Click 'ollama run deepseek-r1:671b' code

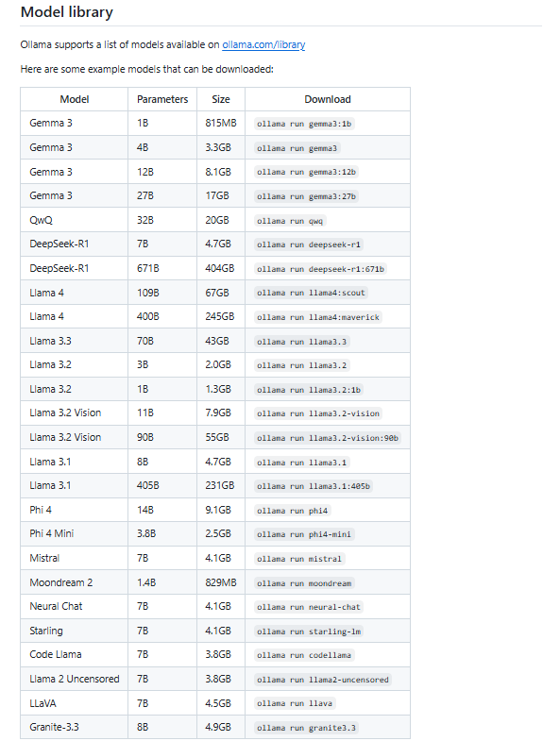point(321,269)
